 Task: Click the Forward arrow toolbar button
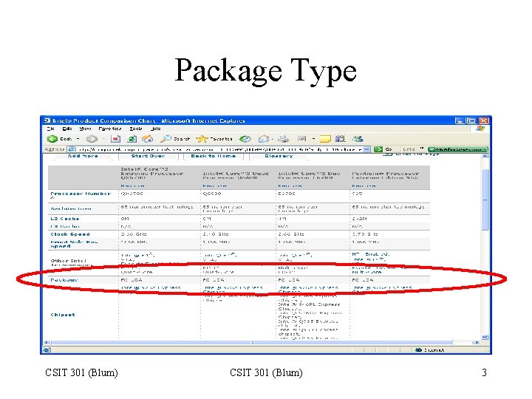tap(92, 139)
